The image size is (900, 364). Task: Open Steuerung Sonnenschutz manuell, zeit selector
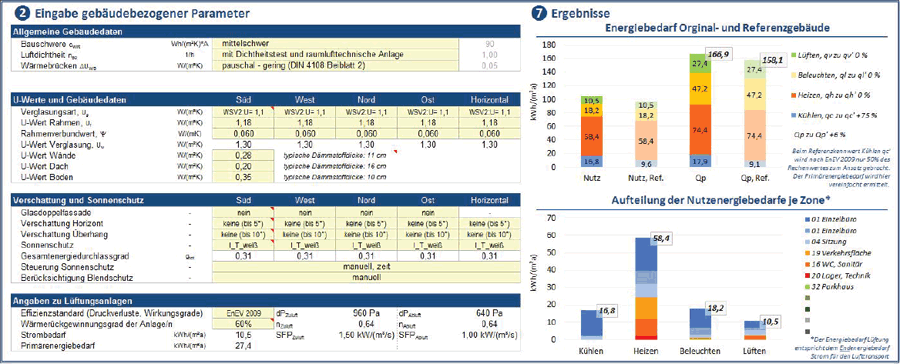(366, 268)
